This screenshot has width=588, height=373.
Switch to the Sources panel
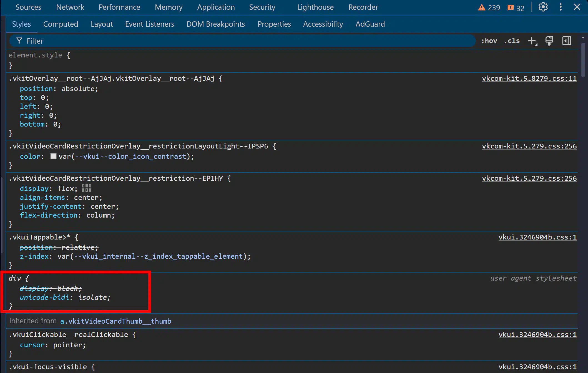28,7
